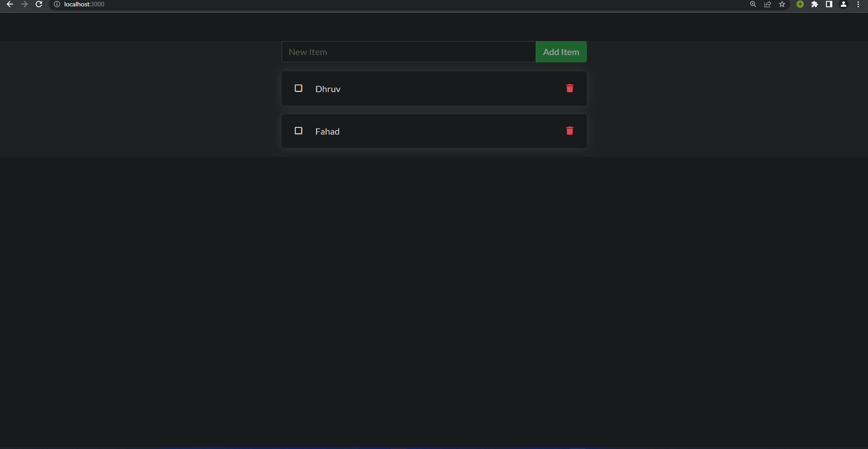Click the green plus extension icon
The width and height of the screenshot is (868, 449).
click(x=799, y=4)
